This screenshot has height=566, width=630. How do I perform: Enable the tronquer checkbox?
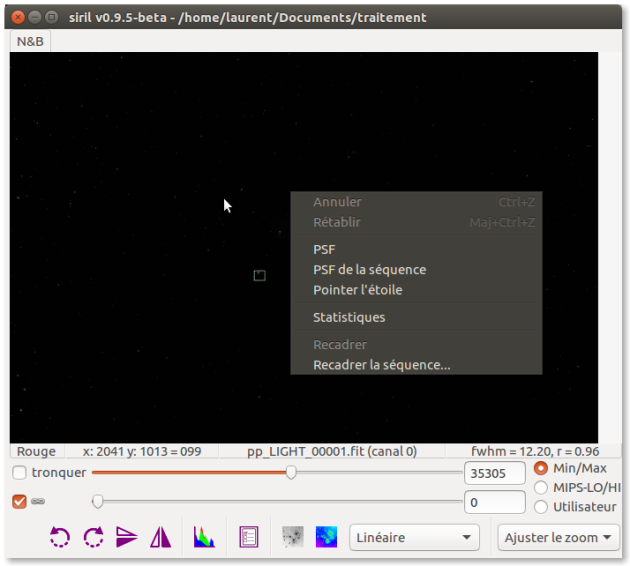pyautogui.click(x=20, y=472)
